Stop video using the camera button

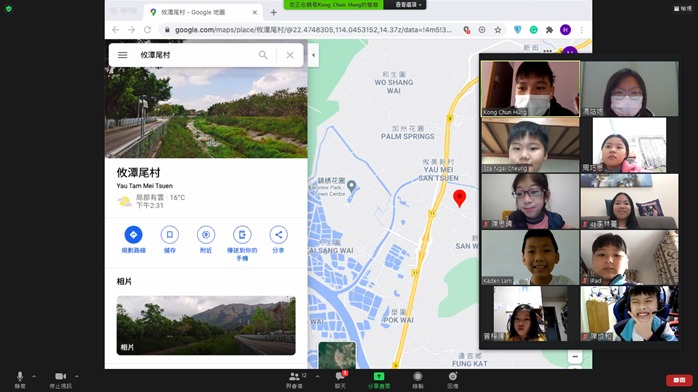[x=61, y=379]
